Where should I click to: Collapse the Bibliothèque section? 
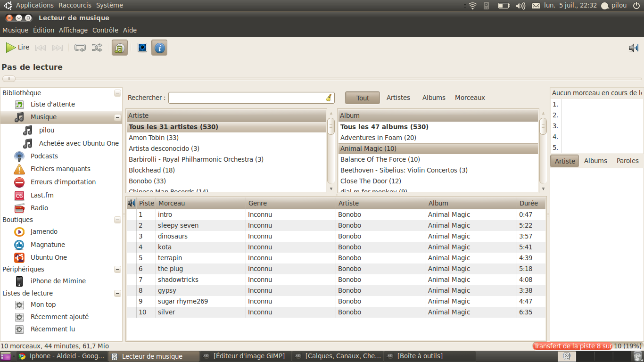coord(117,93)
